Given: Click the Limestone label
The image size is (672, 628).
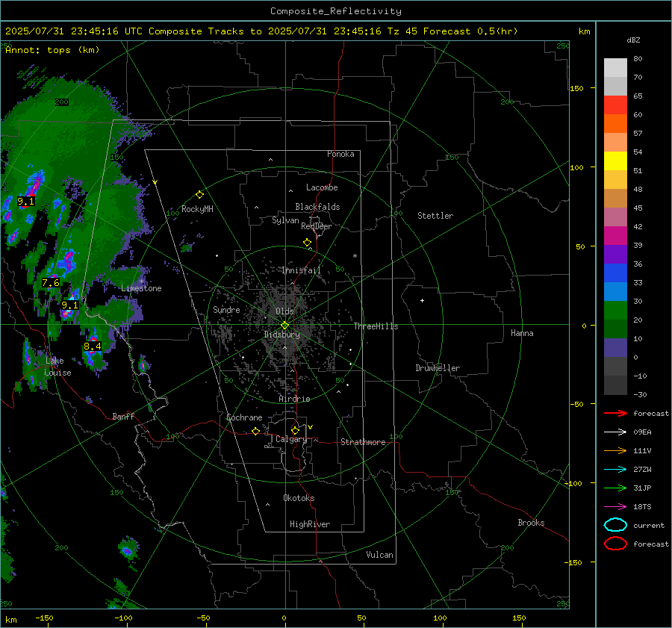Looking at the screenshot, I should coord(141,288).
